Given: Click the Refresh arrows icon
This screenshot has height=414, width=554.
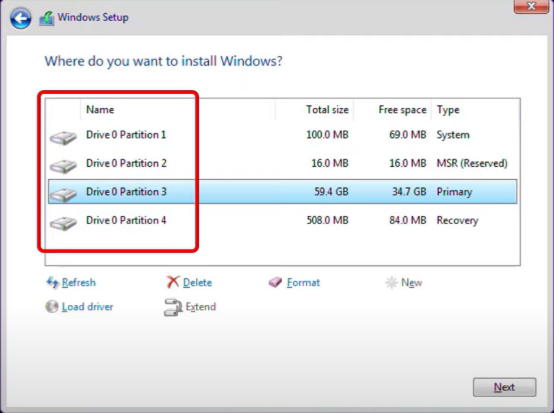Looking at the screenshot, I should 53,282.
